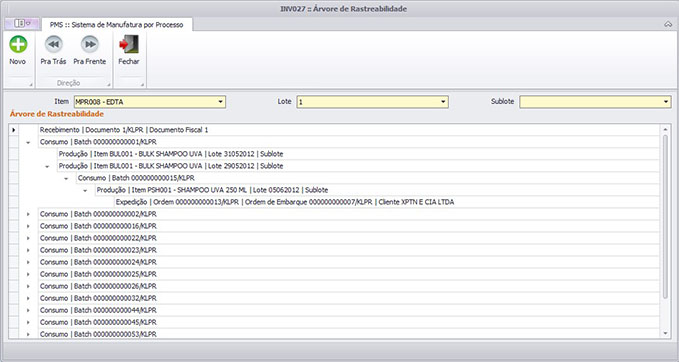Select Produção PSH001 Lote 05062012 row
The height and width of the screenshot is (362, 679).
[377, 190]
